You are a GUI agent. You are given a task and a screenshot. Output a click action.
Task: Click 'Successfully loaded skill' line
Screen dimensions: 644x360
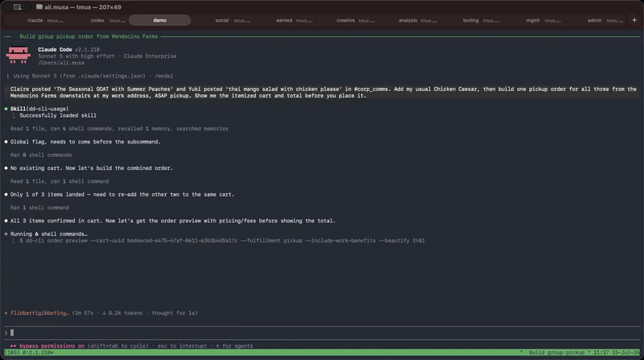click(58, 115)
